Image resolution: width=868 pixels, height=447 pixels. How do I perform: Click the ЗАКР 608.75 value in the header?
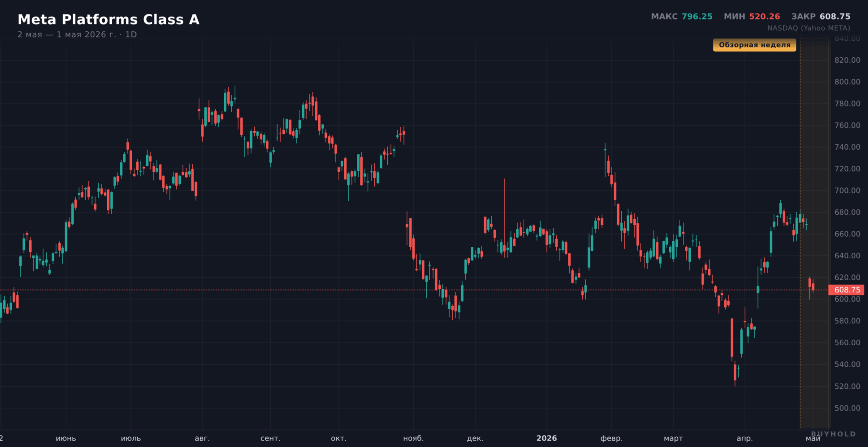pos(821,17)
